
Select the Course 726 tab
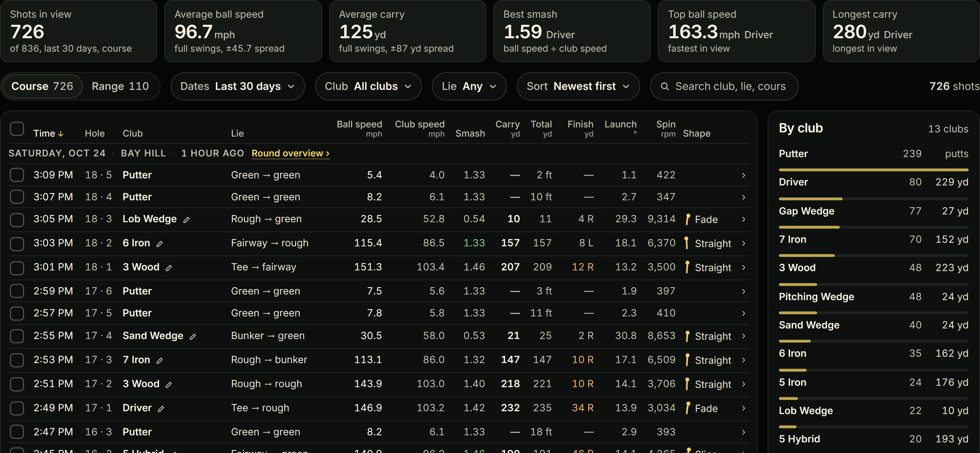coord(42,86)
